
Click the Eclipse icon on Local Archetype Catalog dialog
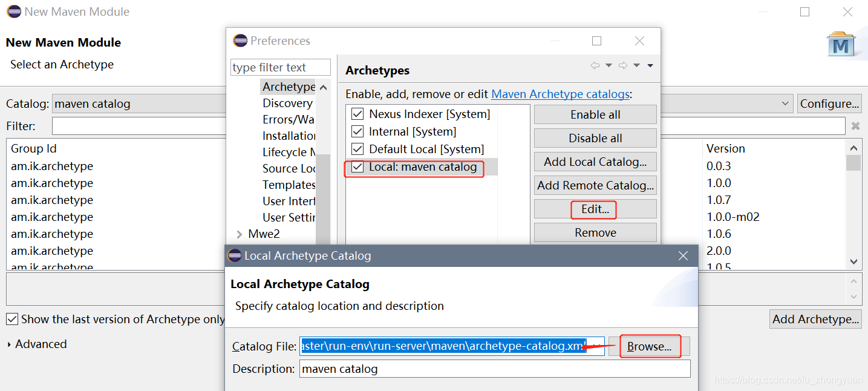tap(234, 255)
